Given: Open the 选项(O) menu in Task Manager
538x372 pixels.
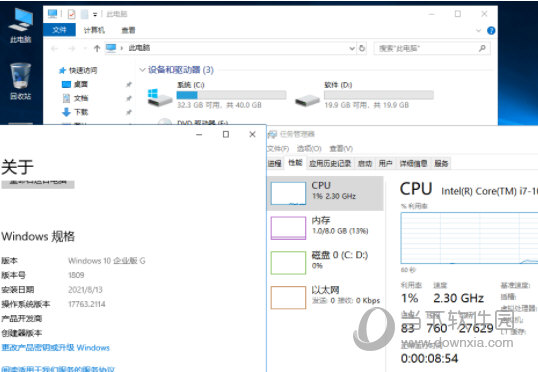Looking at the screenshot, I should coord(309,149).
